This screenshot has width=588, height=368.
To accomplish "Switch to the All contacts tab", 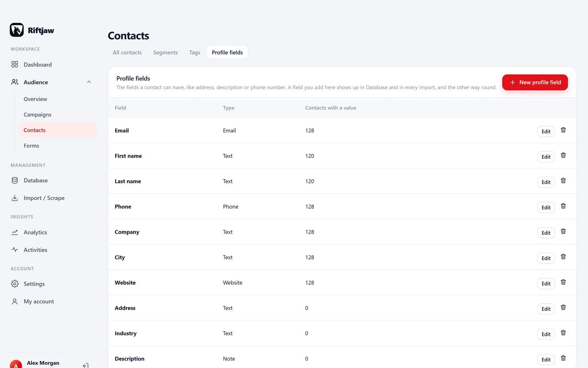I will pos(127,52).
